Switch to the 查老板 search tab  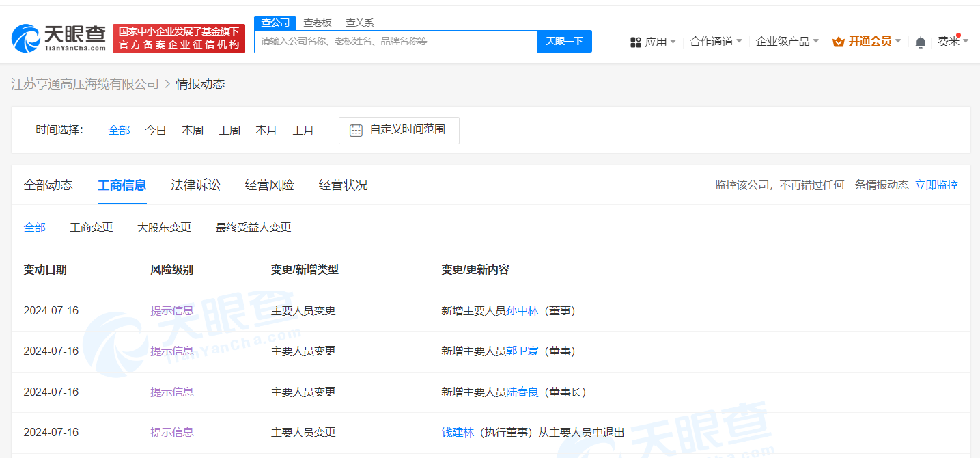(317, 23)
